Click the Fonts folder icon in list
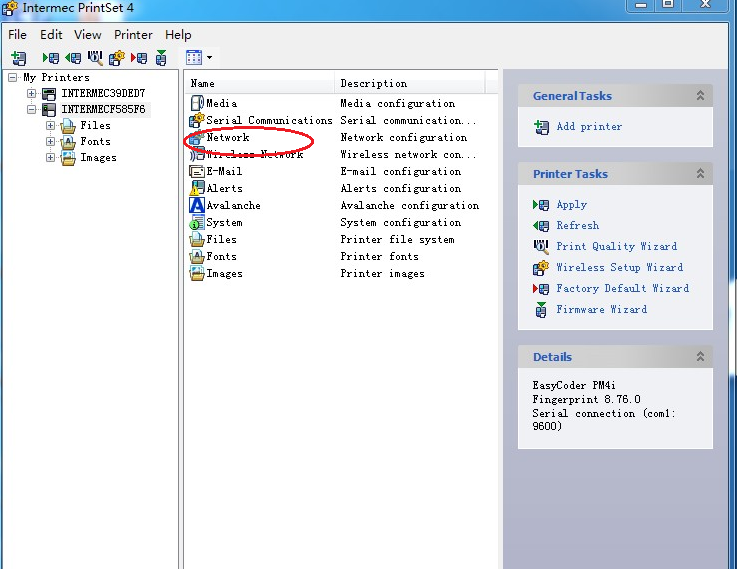This screenshot has height=569, width=748. pos(197,257)
